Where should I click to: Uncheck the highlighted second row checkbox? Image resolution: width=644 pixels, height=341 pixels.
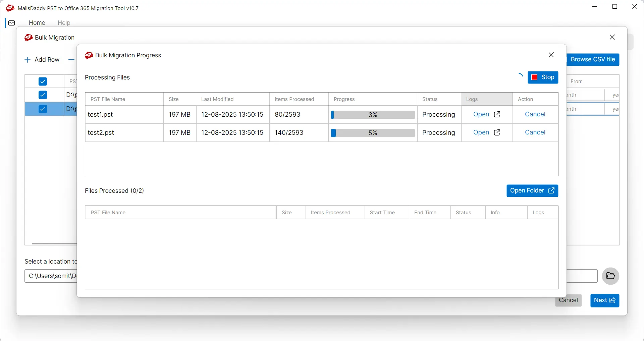click(43, 109)
